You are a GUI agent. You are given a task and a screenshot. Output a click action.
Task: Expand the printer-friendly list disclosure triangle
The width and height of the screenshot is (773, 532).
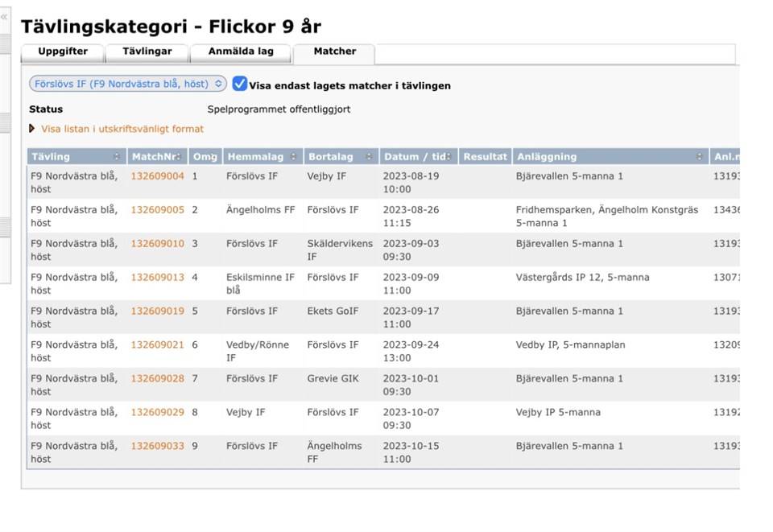[x=32, y=129]
